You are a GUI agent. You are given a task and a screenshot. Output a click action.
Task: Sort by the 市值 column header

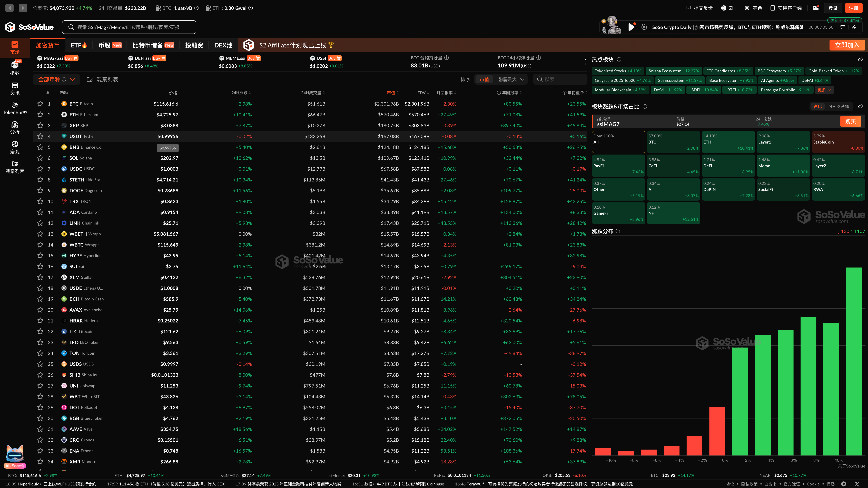pyautogui.click(x=393, y=93)
